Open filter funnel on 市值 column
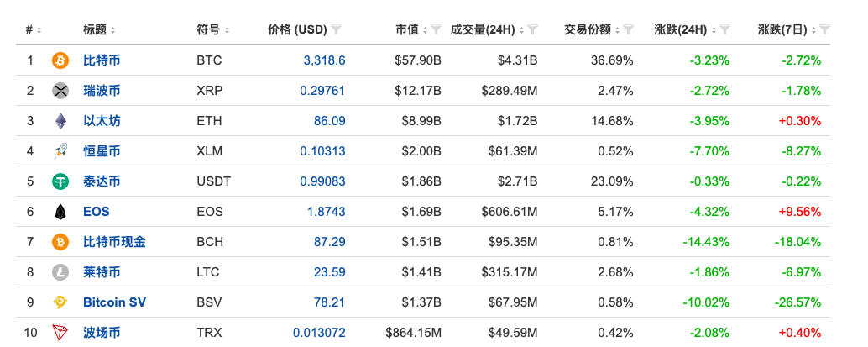The image size is (868, 347). [436, 29]
